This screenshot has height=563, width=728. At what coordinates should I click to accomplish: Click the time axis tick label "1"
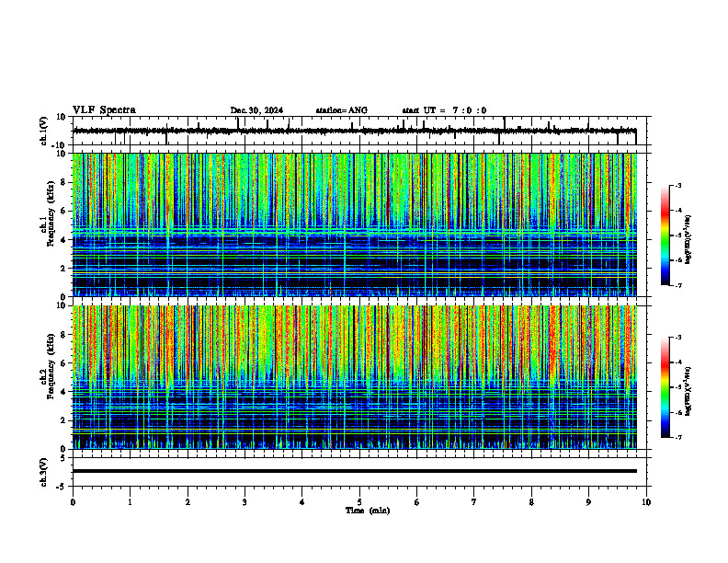coord(130,502)
